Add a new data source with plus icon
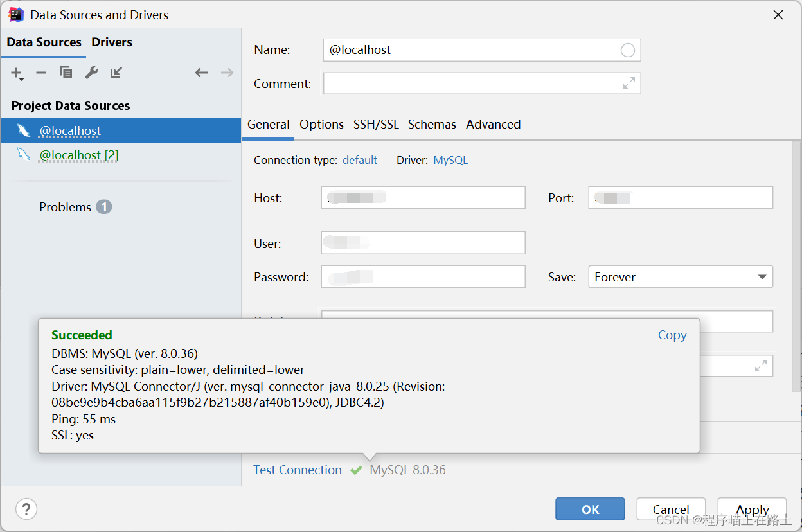The height and width of the screenshot is (532, 802). pos(17,73)
